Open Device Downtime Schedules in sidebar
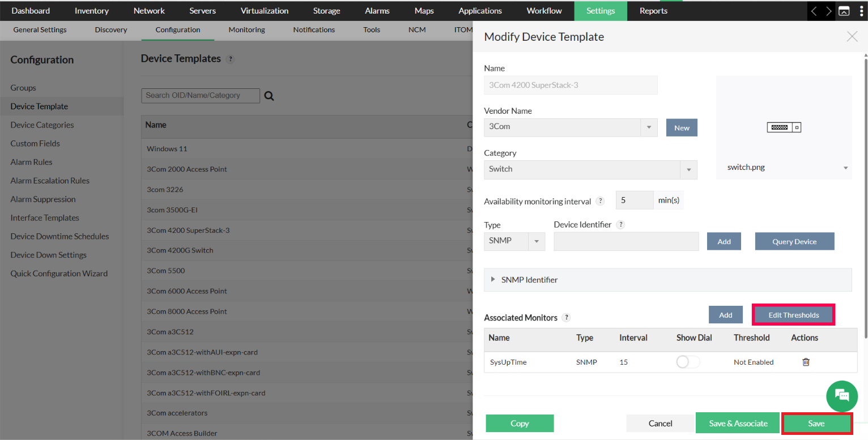Image resolution: width=868 pixels, height=440 pixels. pos(59,237)
